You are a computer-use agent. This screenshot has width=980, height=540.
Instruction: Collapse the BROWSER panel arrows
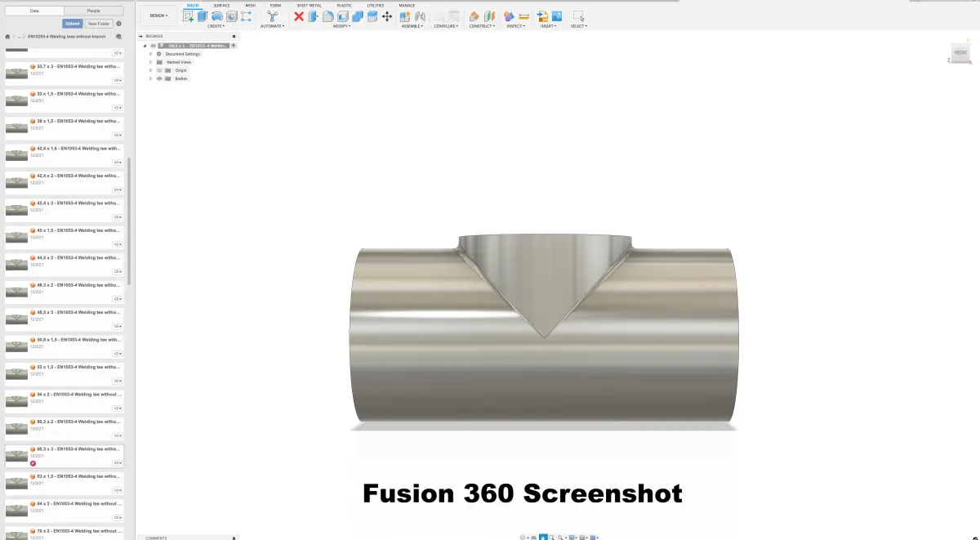pos(140,36)
